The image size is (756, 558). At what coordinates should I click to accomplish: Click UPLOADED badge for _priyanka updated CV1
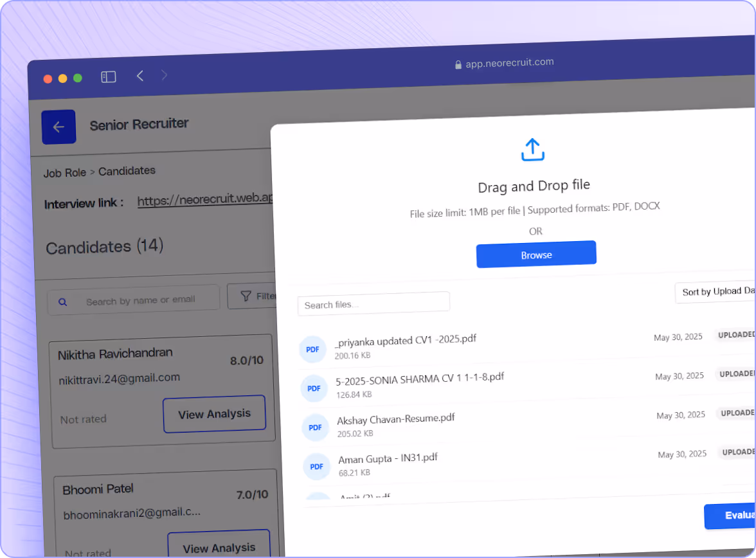[x=735, y=335]
